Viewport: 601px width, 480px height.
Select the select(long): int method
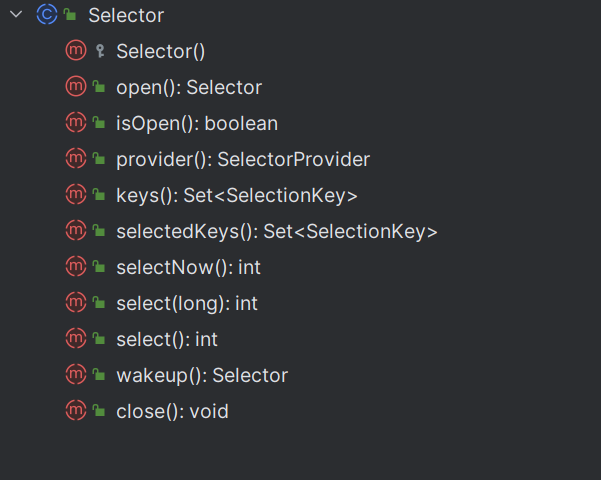(x=187, y=303)
